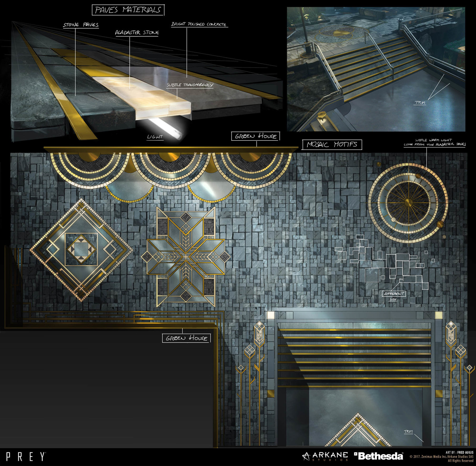Click the "PREY" game logo
Image resolution: width=476 pixels, height=466 pixels.
tap(26, 457)
